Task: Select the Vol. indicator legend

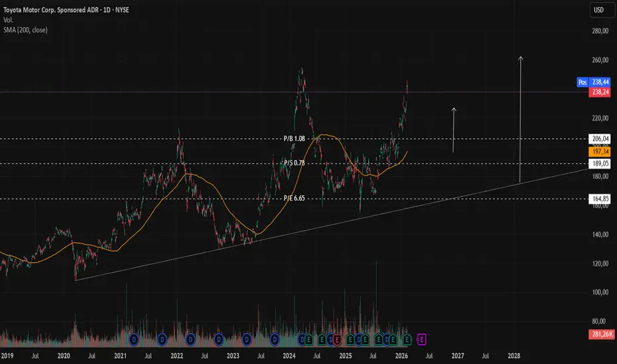Action: [8, 20]
